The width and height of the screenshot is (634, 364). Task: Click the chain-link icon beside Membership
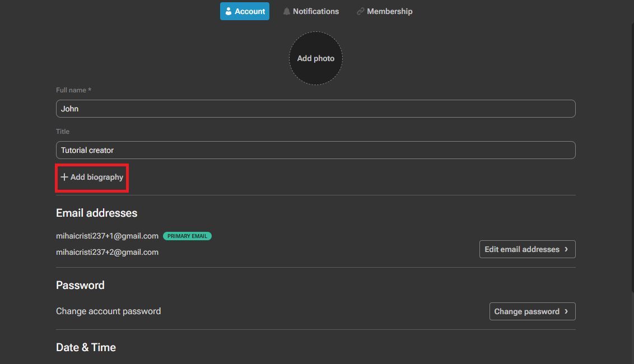(360, 11)
